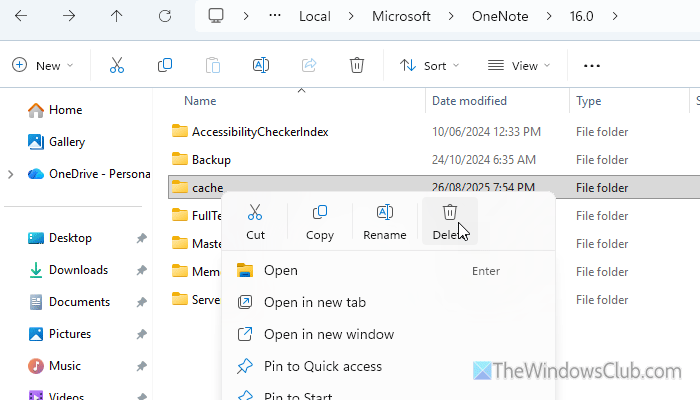
Task: Click the toolbar Cut scissors icon
Action: pyautogui.click(x=117, y=65)
